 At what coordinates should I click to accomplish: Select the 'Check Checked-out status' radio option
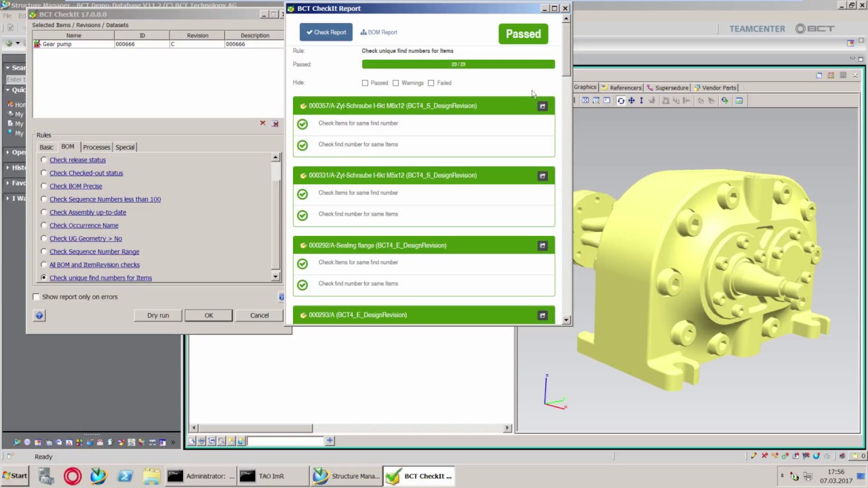(x=44, y=173)
